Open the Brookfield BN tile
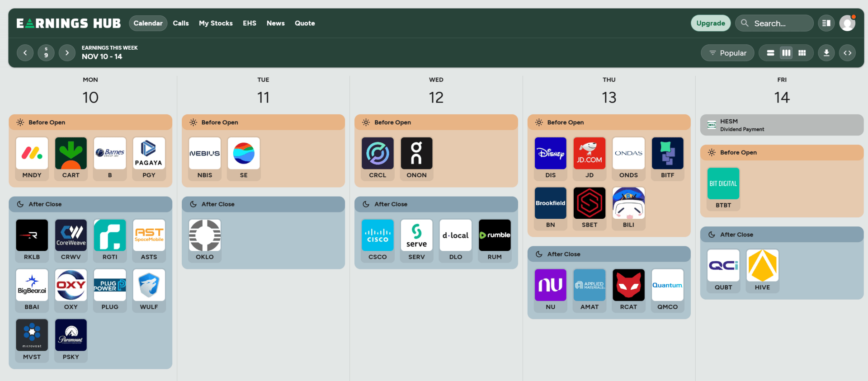The image size is (868, 381). (x=551, y=209)
